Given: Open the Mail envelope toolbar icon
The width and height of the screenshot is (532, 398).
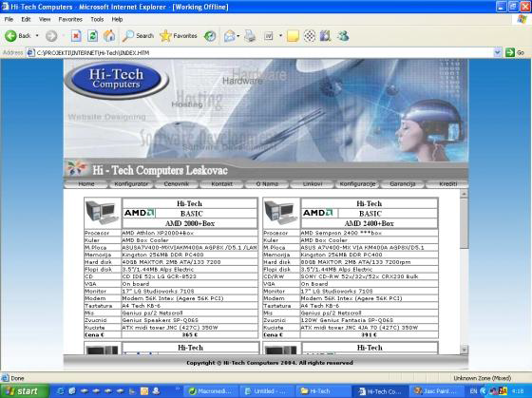Looking at the screenshot, I should (x=230, y=36).
